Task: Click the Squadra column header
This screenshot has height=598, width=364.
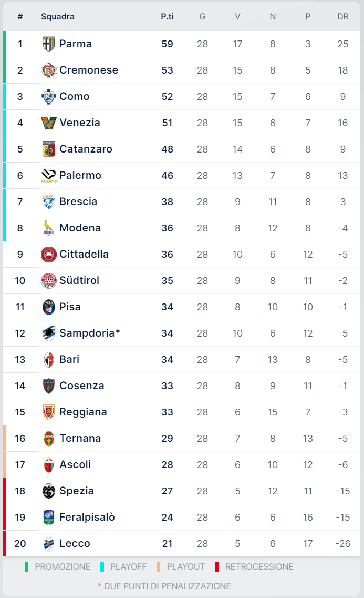Action: [x=58, y=16]
